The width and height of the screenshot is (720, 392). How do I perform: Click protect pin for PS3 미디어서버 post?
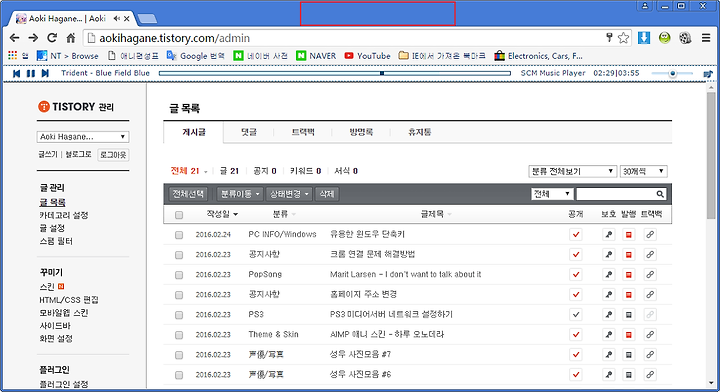[x=608, y=314]
